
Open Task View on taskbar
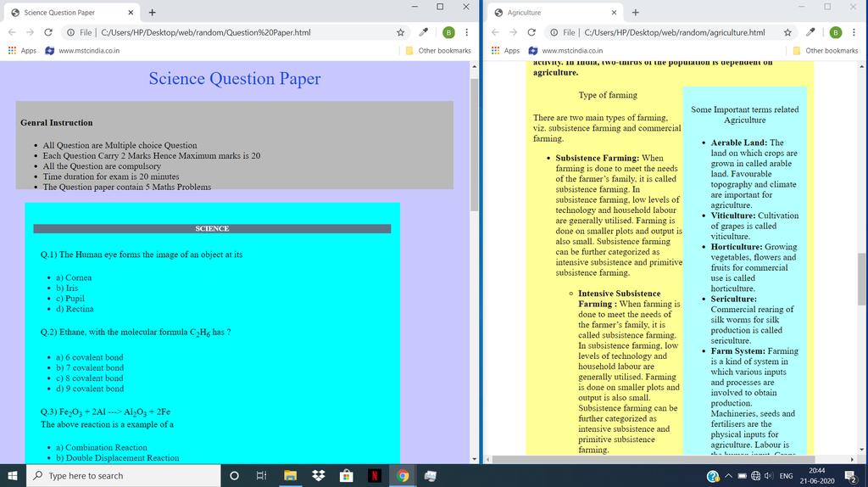point(261,475)
